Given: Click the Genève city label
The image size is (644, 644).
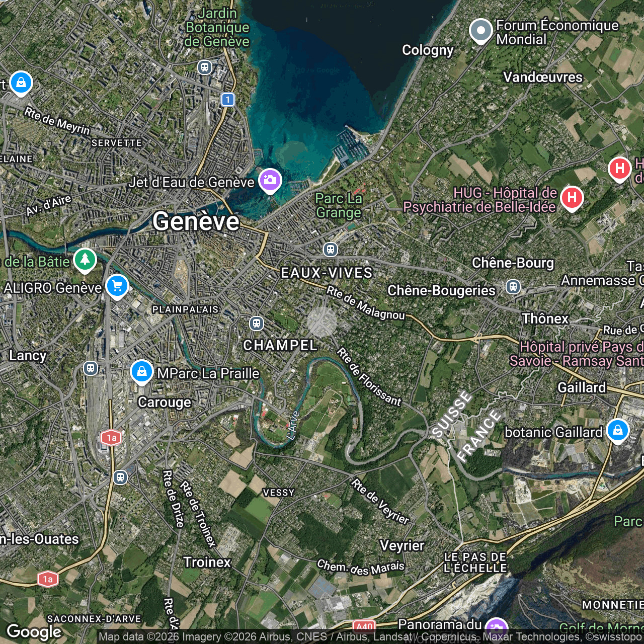Looking at the screenshot, I should coord(196,221).
